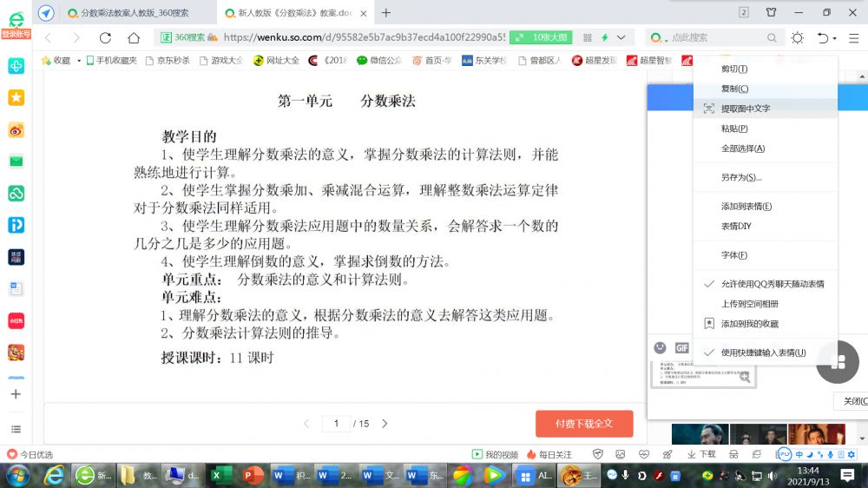Click the browser home icon
This screenshot has height=488, width=868.
pos(134,38)
